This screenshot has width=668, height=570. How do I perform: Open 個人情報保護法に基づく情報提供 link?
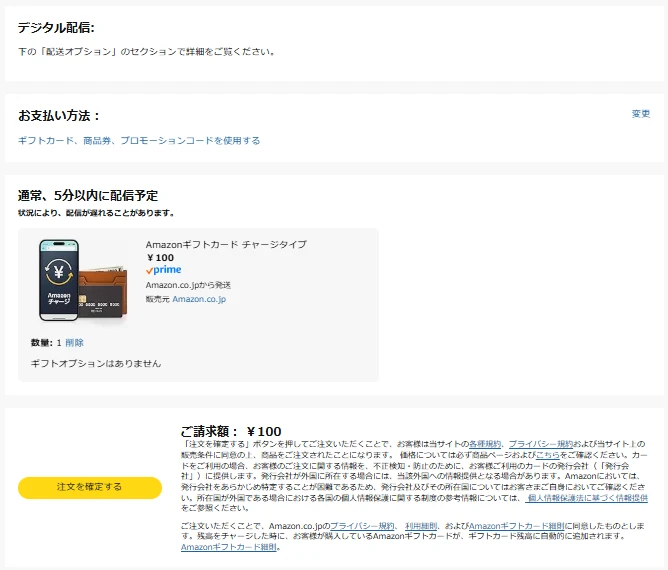tap(587, 498)
